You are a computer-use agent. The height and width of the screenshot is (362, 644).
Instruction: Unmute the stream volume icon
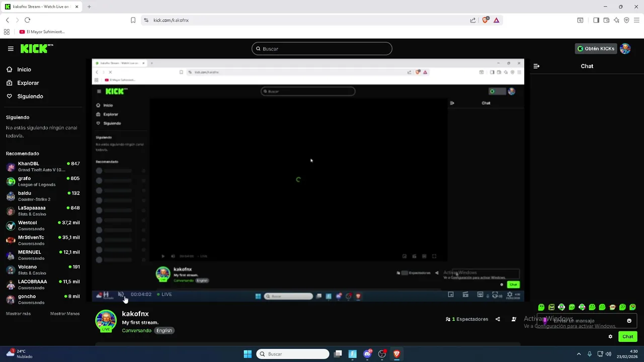(121, 295)
